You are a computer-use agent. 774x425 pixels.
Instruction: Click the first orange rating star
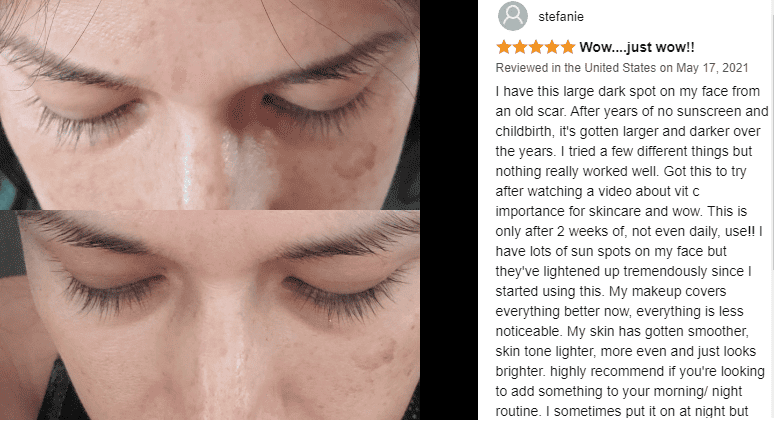(504, 47)
